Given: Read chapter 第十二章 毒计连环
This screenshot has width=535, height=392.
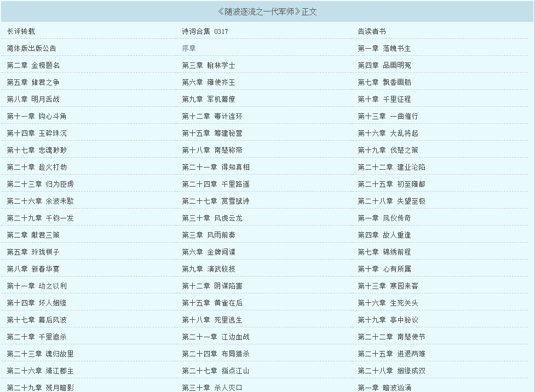Looking at the screenshot, I should [x=212, y=116].
